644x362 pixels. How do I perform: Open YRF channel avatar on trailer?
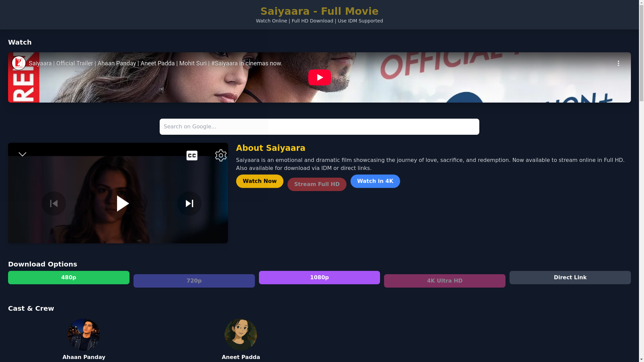click(x=19, y=63)
